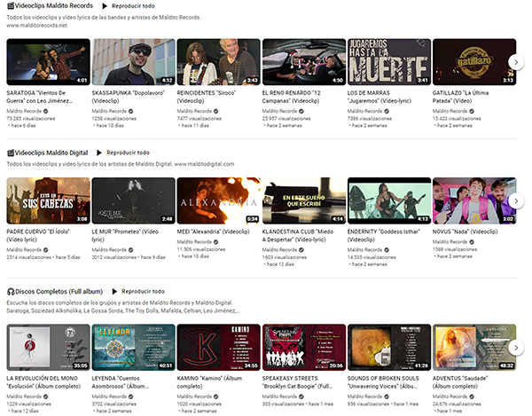
Task: Open NOVUS Nada thumbnail
Action: point(474,200)
